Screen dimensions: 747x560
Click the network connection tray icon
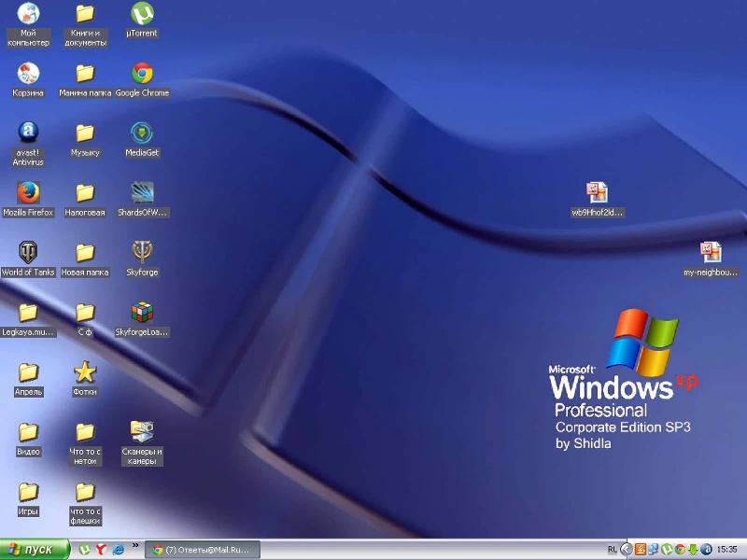[654, 550]
